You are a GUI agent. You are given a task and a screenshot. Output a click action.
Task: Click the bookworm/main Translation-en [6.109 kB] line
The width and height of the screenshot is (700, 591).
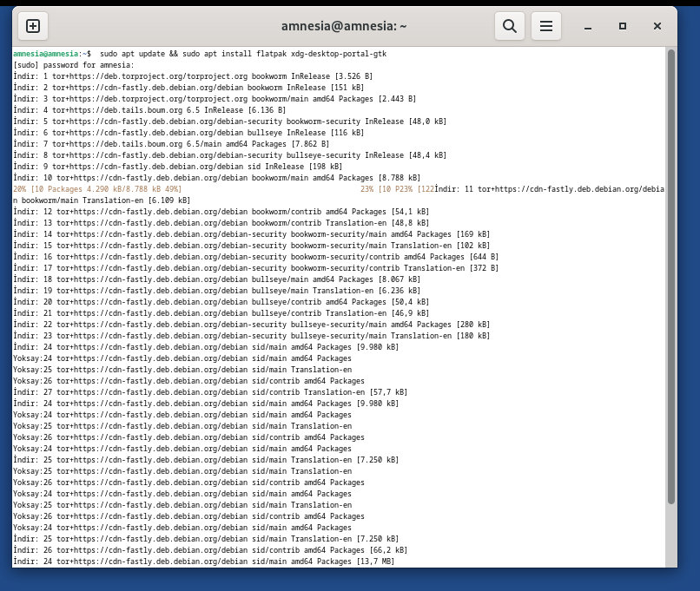102,200
